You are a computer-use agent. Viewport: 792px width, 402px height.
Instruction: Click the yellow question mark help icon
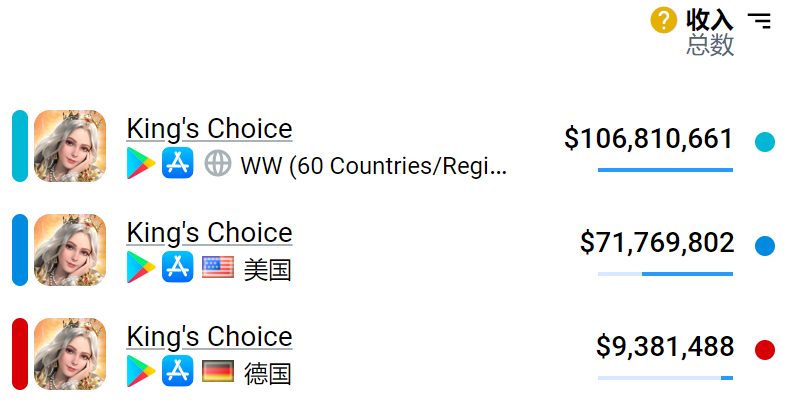(664, 20)
